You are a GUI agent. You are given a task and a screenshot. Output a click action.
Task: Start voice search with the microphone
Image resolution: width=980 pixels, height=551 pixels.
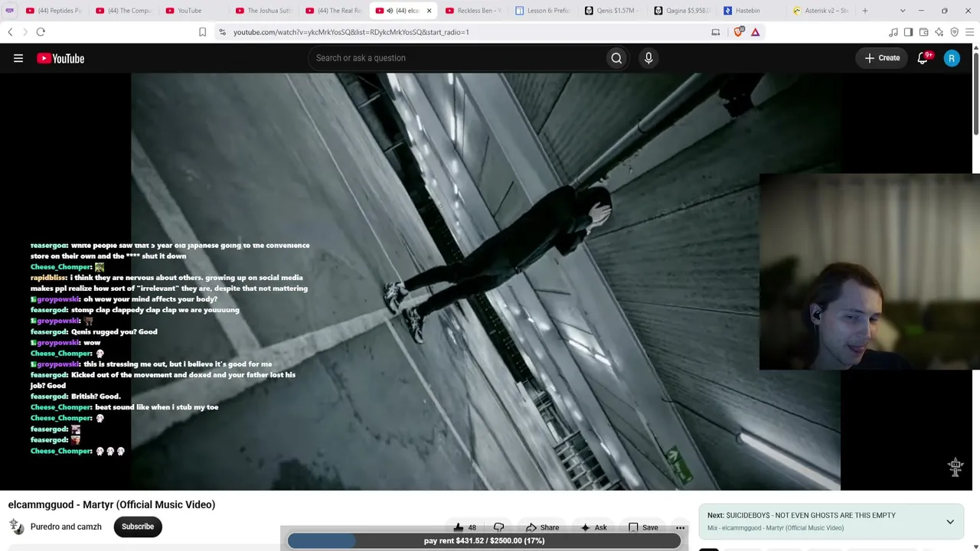click(x=648, y=58)
